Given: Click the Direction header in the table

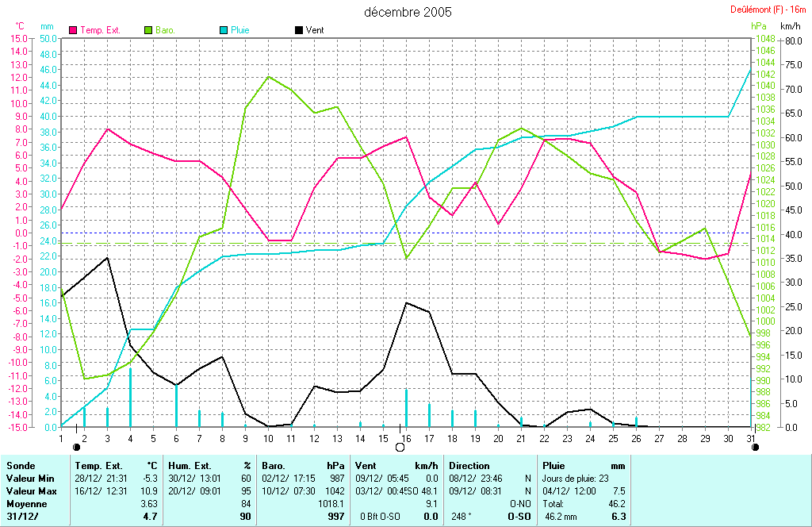Looking at the screenshot, I should tap(469, 466).
